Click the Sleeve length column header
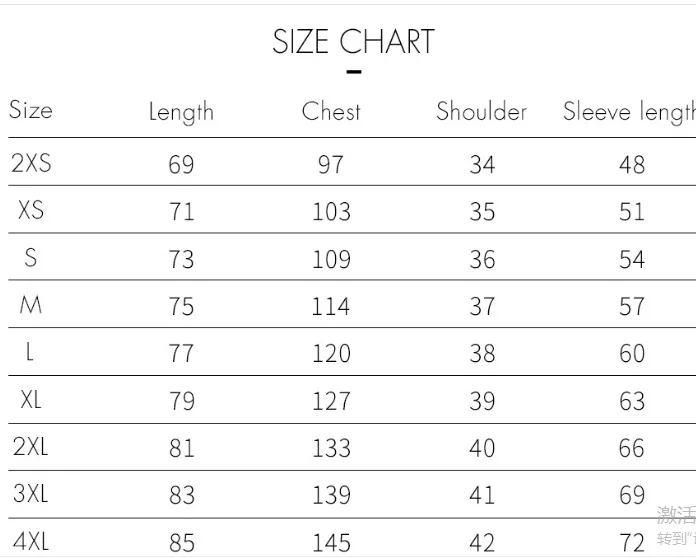 (628, 112)
